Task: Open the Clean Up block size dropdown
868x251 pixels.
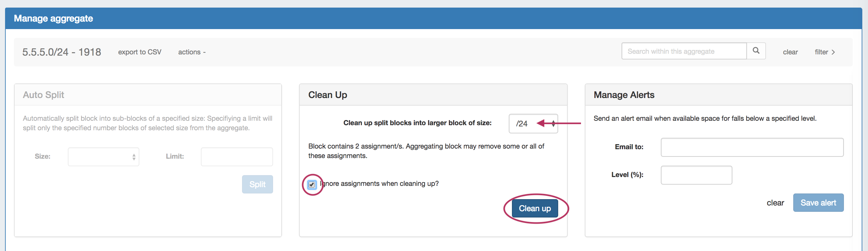Action: click(533, 124)
